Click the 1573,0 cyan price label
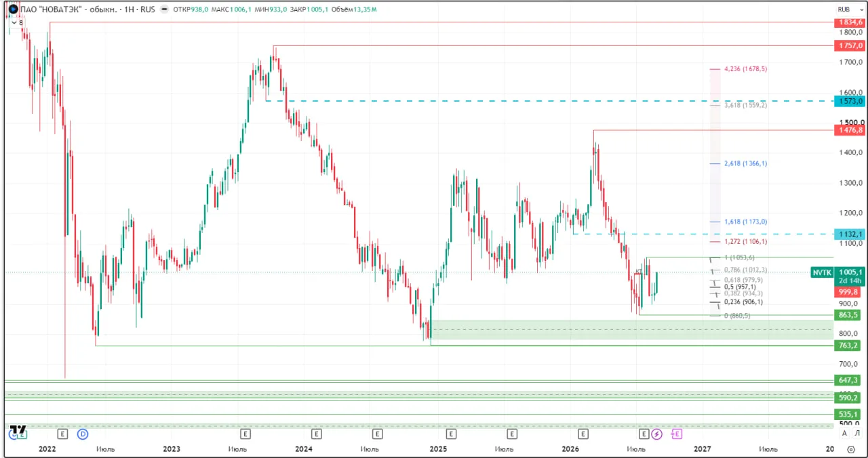The image size is (868, 458). click(x=849, y=101)
